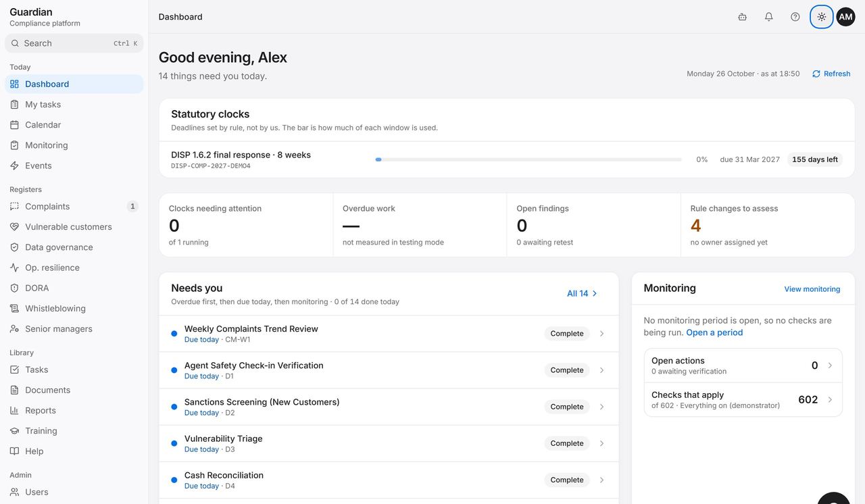Screen dimensions: 865x504
Task: Click the help question mark icon
Action: 795,17
